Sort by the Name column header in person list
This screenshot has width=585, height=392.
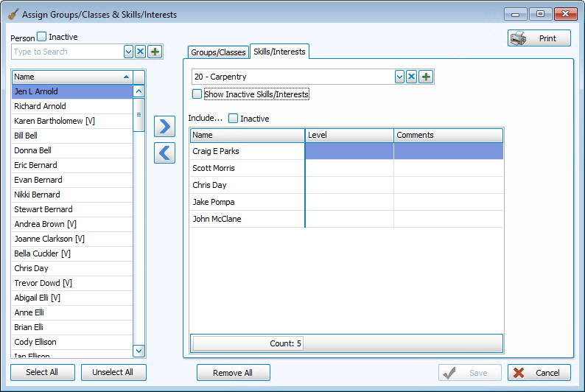pos(72,77)
